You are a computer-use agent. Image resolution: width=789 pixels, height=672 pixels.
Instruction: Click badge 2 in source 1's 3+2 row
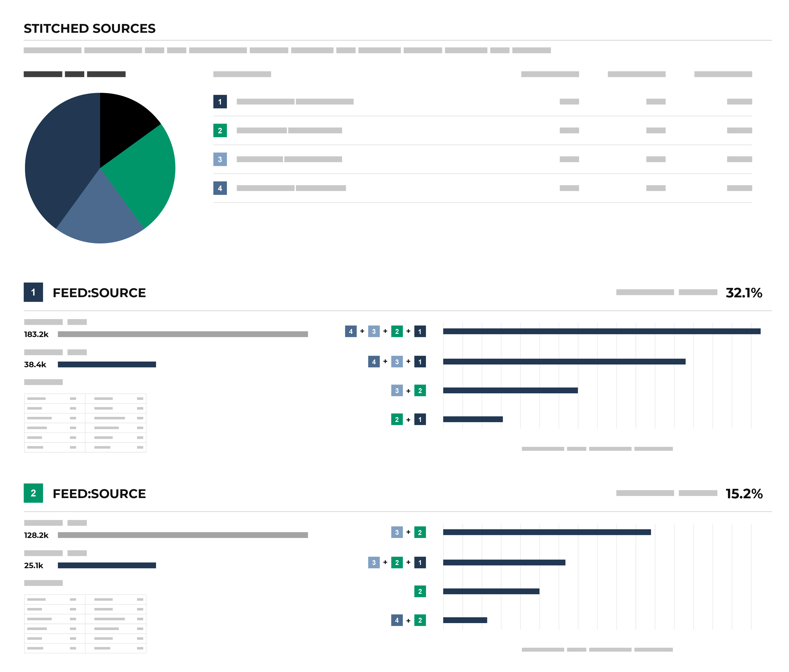[x=420, y=390]
